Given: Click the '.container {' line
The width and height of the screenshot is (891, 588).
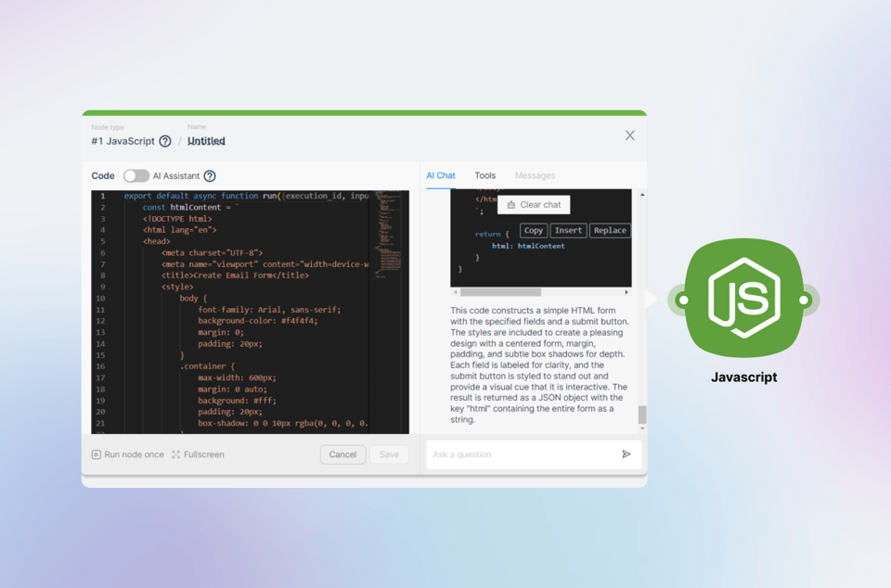Looking at the screenshot, I should point(207,366).
